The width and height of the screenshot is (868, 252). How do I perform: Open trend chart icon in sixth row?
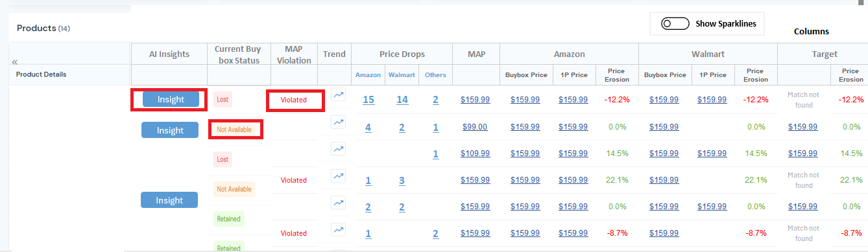click(338, 229)
